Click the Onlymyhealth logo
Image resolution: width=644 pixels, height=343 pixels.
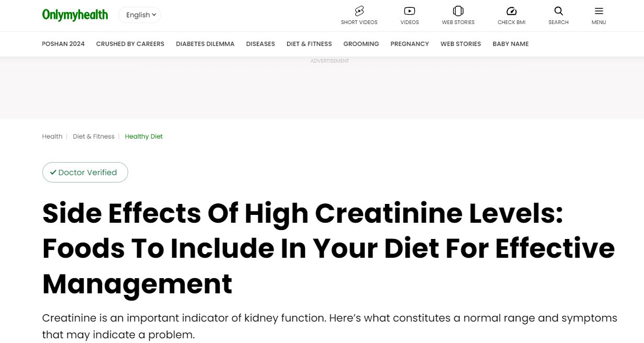(75, 15)
